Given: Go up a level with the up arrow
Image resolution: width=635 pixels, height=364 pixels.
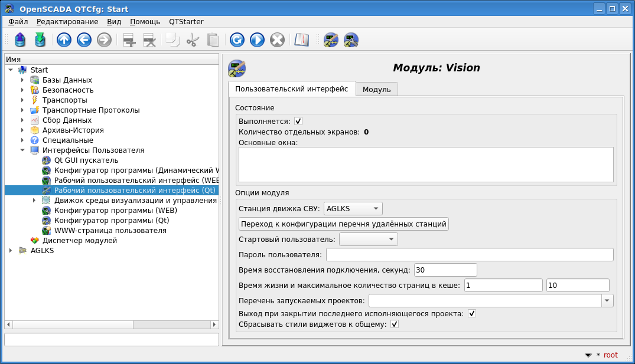Looking at the screenshot, I should (64, 40).
